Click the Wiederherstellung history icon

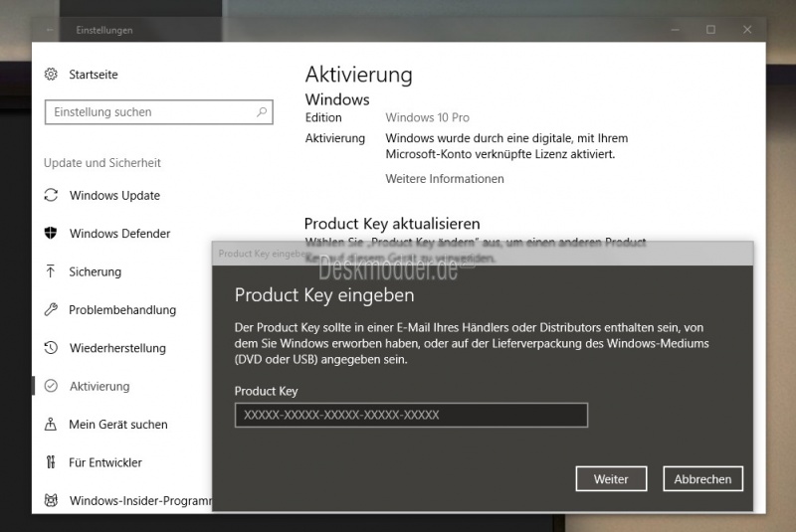51,348
